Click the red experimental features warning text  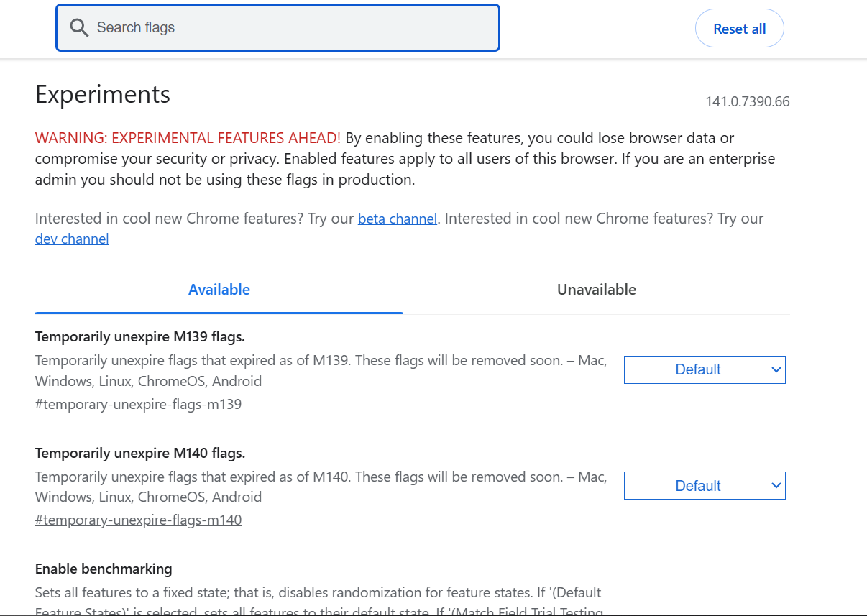tap(188, 138)
